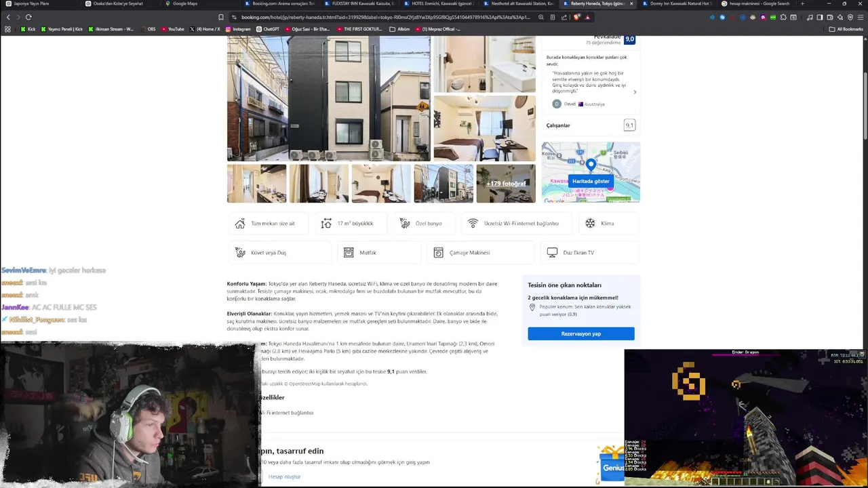Click the location pin beside Popüler konum
The image size is (868, 488).
[x=532, y=308]
